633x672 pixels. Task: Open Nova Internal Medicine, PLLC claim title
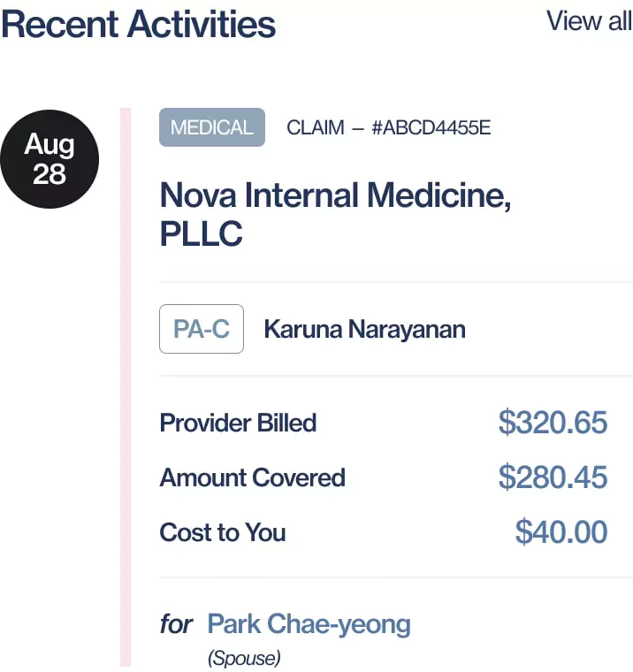[335, 195]
